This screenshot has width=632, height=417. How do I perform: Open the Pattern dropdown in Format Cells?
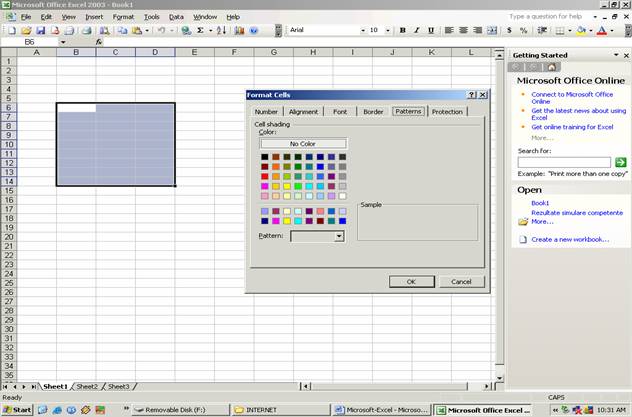click(339, 236)
